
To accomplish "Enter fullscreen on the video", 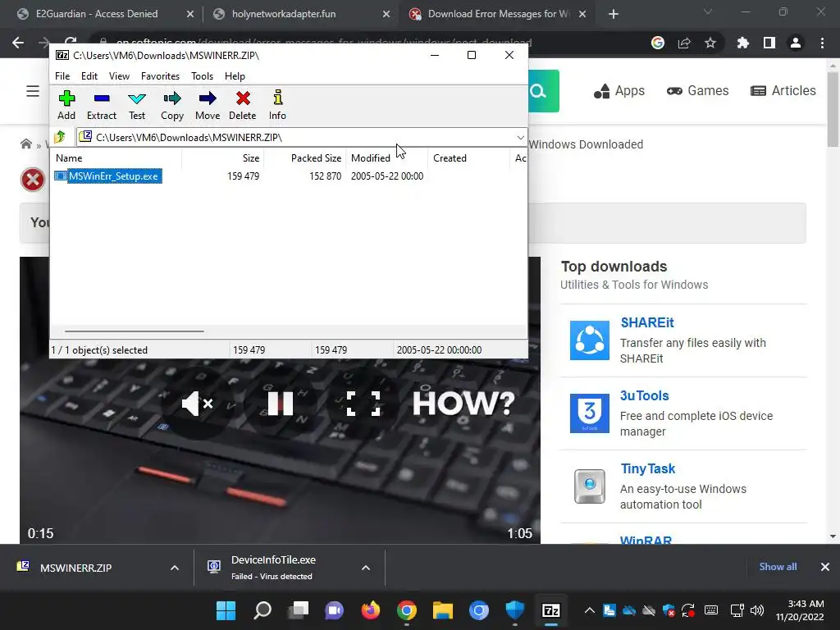I will [x=363, y=404].
